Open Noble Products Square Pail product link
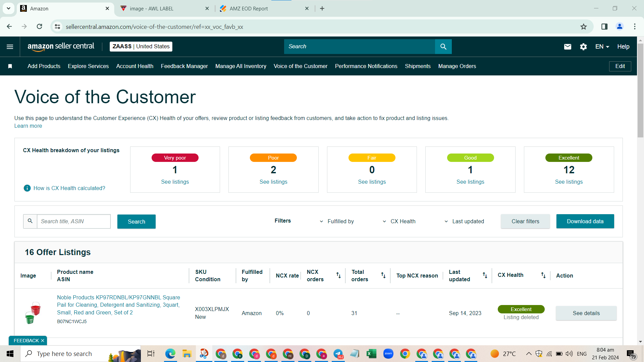The image size is (644, 362). click(x=118, y=305)
